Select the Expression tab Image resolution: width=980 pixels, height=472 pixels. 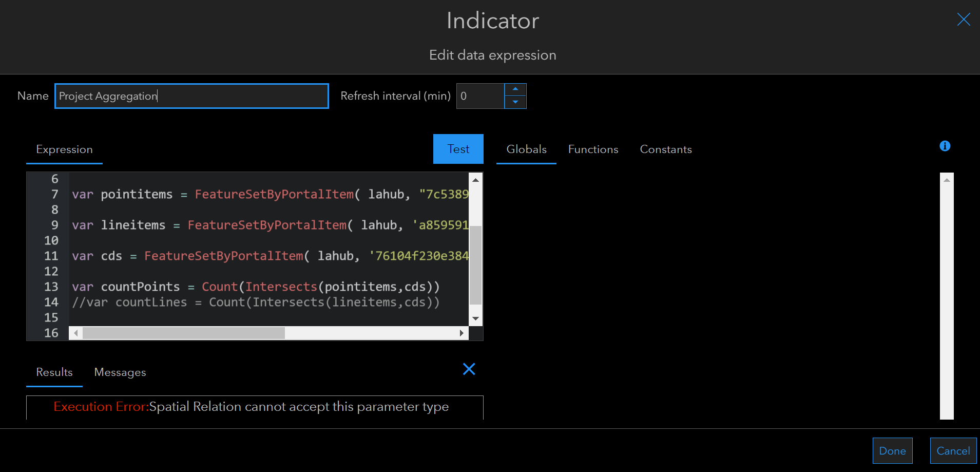64,149
